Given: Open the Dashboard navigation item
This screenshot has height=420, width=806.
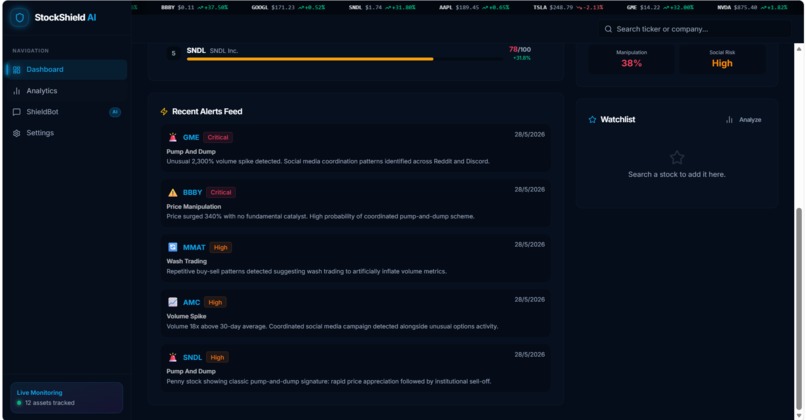Looking at the screenshot, I should pos(66,69).
